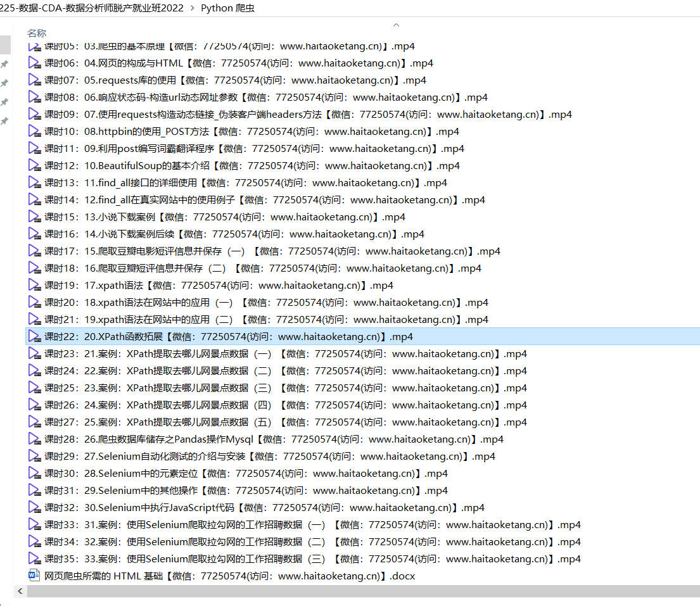This screenshot has height=606, width=700.
Task: Select file 课时32 30.Selenium中执行JavaScript代码
Action: 264,507
